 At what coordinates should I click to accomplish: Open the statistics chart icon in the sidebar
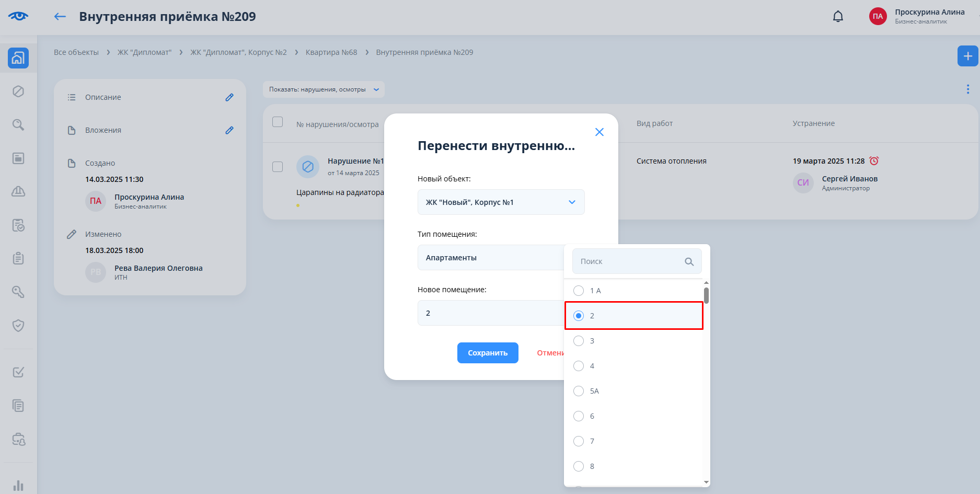(x=18, y=485)
